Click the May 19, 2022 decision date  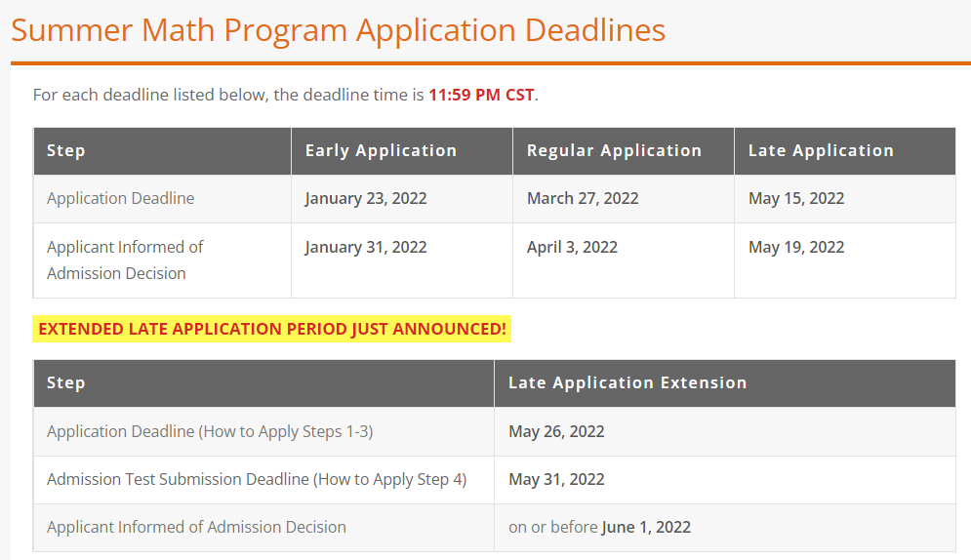point(796,247)
